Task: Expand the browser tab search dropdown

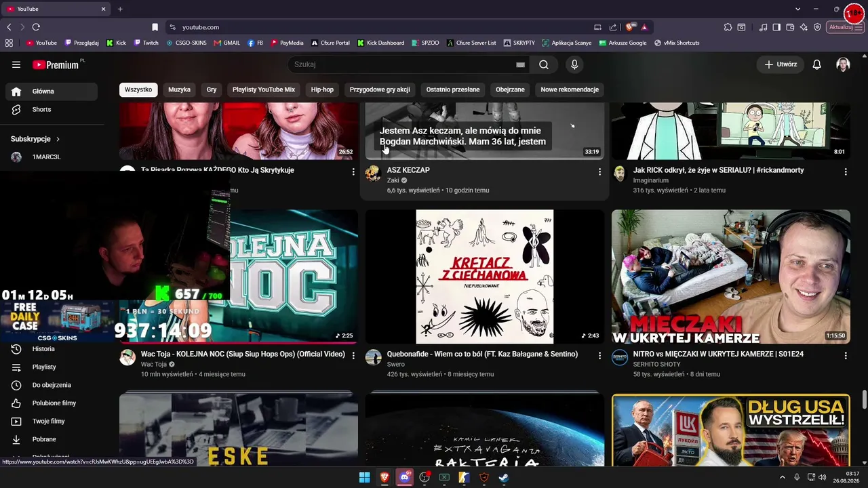Action: click(x=797, y=9)
